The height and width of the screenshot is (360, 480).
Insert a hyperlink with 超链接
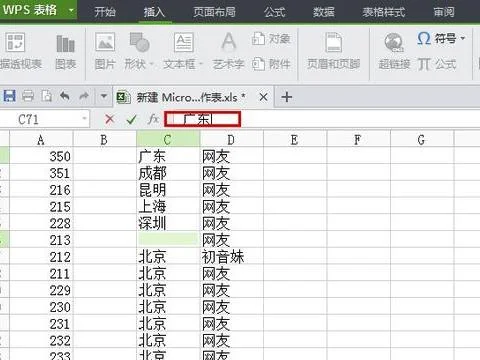(x=394, y=52)
